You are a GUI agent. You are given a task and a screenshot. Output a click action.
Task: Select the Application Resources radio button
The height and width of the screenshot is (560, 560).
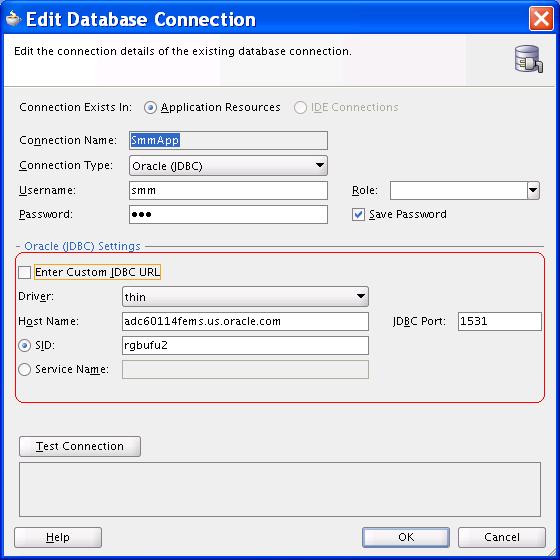[150, 107]
